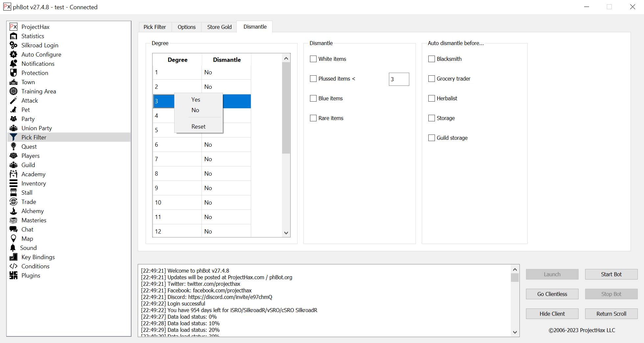Click the Go Clientless button
The image size is (644, 343).
[552, 294]
